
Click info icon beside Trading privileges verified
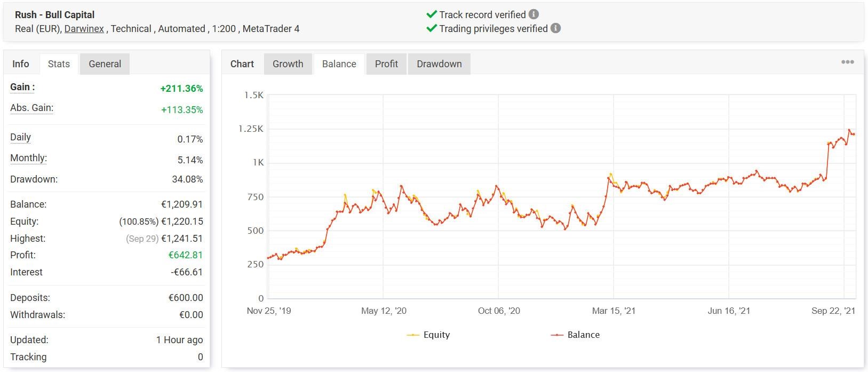click(x=555, y=28)
